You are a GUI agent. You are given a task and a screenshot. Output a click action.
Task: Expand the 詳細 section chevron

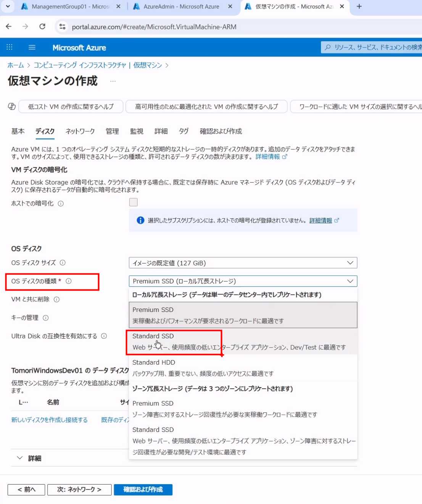[x=20, y=458]
